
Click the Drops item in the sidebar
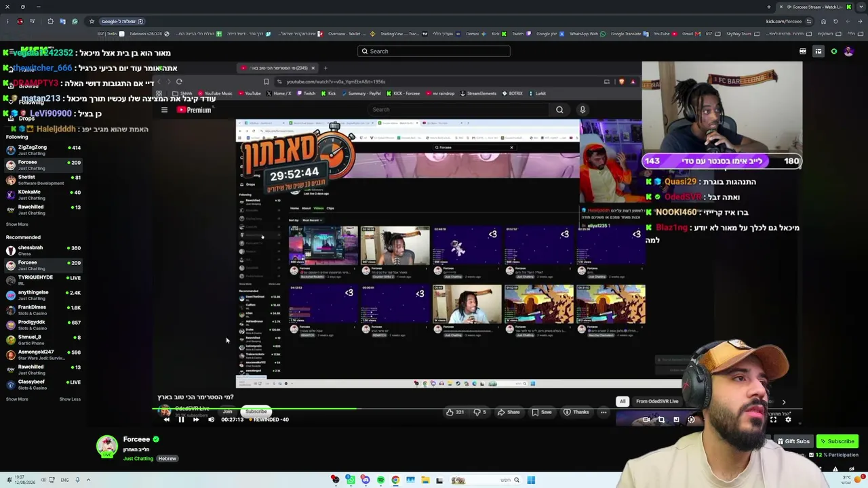tap(26, 119)
